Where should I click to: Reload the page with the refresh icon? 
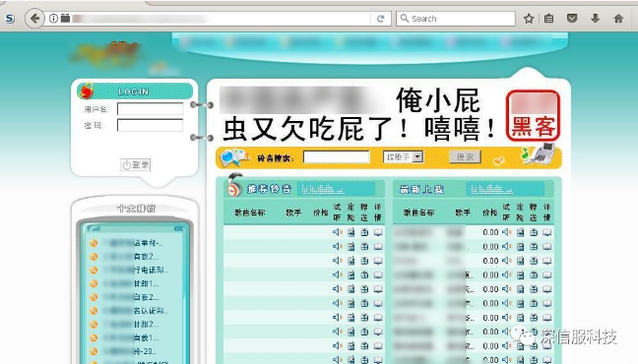(380, 19)
